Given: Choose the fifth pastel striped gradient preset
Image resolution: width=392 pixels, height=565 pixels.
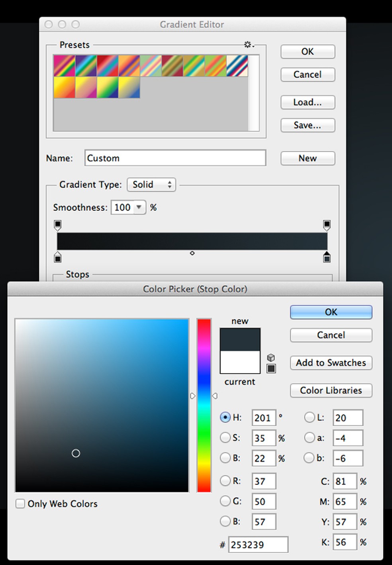Looking at the screenshot, I should [x=151, y=66].
